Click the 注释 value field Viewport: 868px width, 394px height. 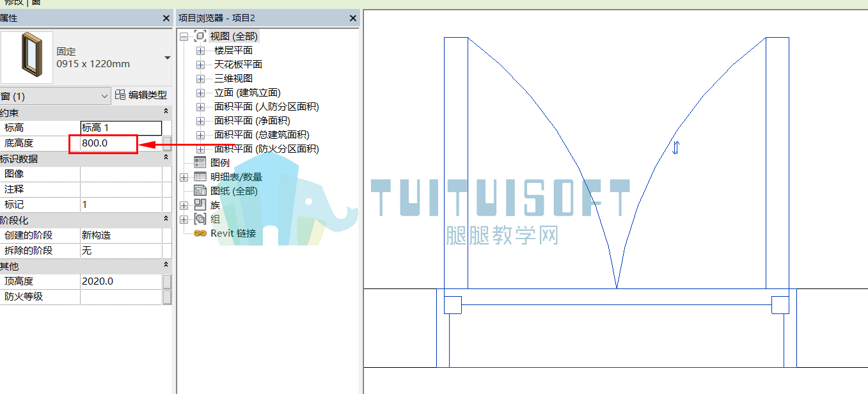121,189
